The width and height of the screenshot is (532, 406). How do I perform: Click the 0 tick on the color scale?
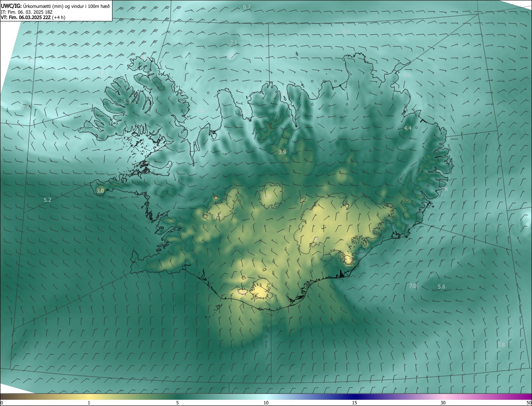[2, 403]
